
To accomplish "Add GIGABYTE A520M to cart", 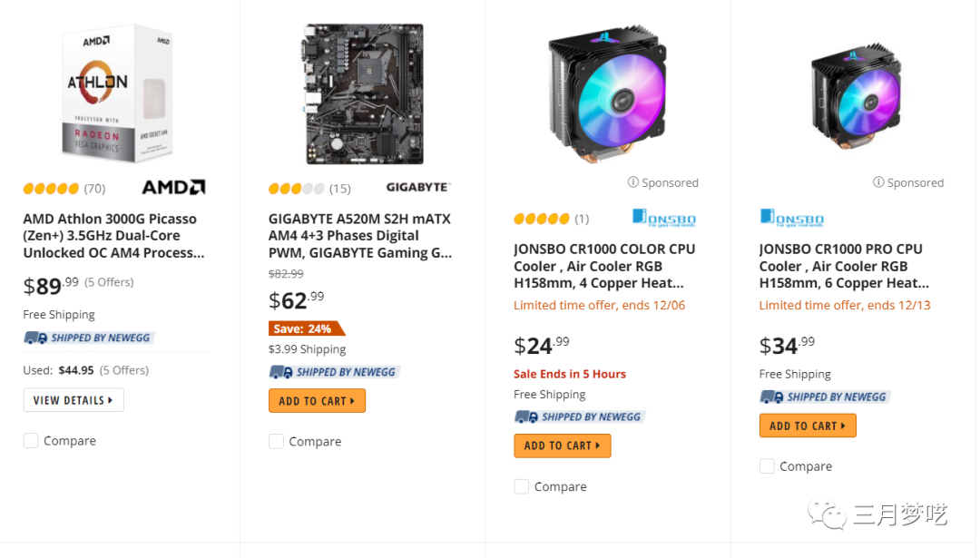I will point(317,401).
